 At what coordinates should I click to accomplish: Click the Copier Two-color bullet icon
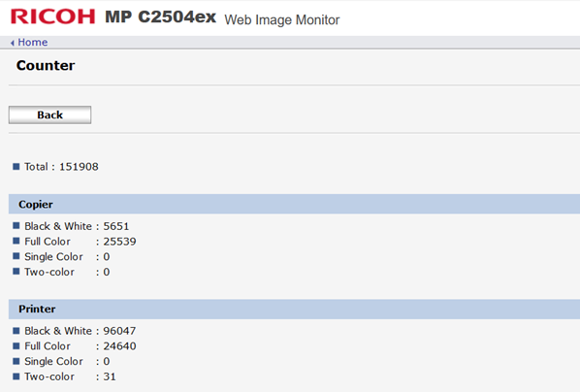pos(16,271)
